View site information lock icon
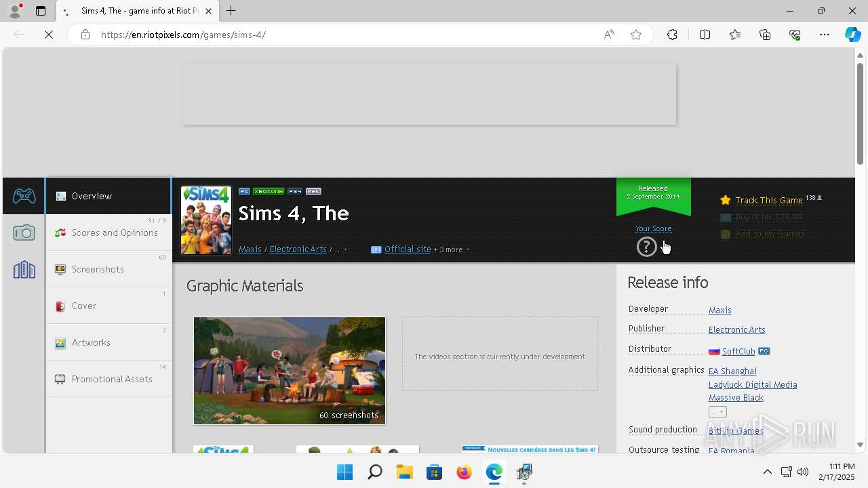This screenshot has width=868, height=488. (x=85, y=35)
